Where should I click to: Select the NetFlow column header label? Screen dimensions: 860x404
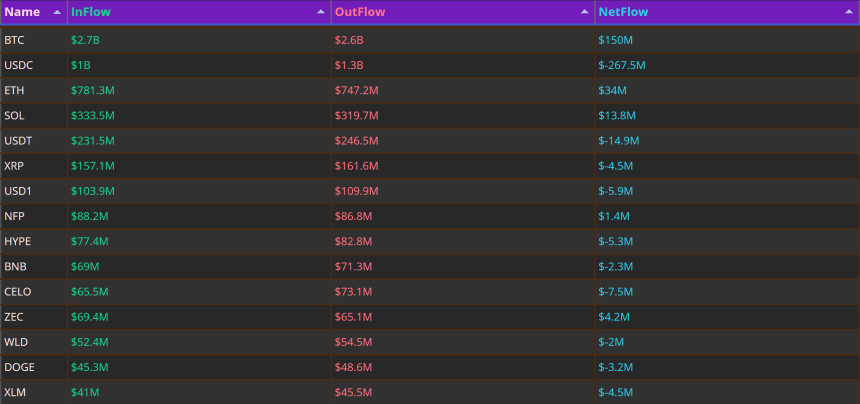(x=623, y=12)
